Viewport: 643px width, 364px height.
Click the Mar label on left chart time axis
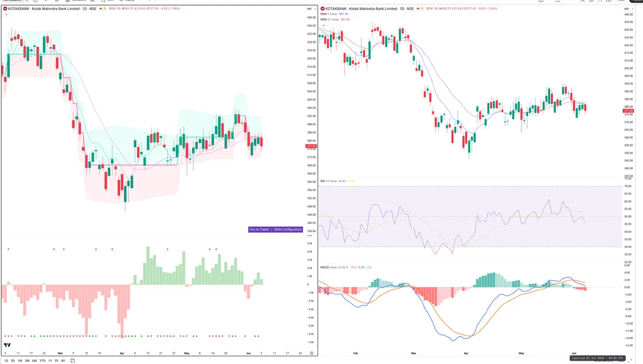point(60,353)
